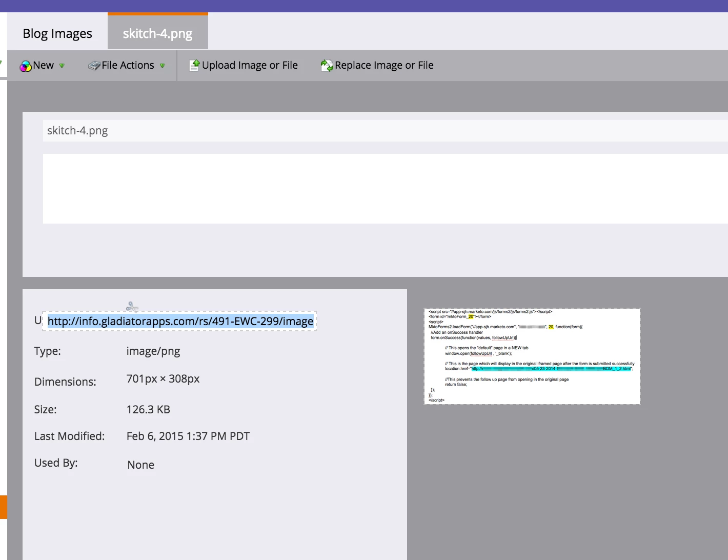Open the skitch-4.png image preview thumbnail
The image size is (728, 560).
pos(532,356)
